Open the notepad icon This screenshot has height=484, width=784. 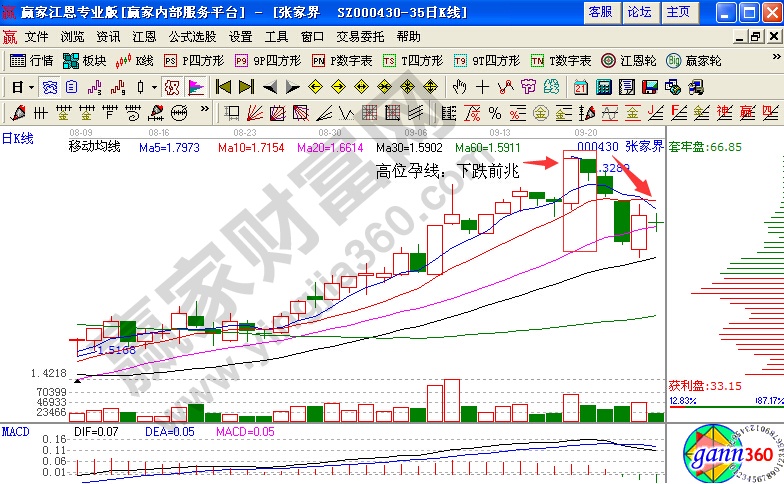pos(626,88)
